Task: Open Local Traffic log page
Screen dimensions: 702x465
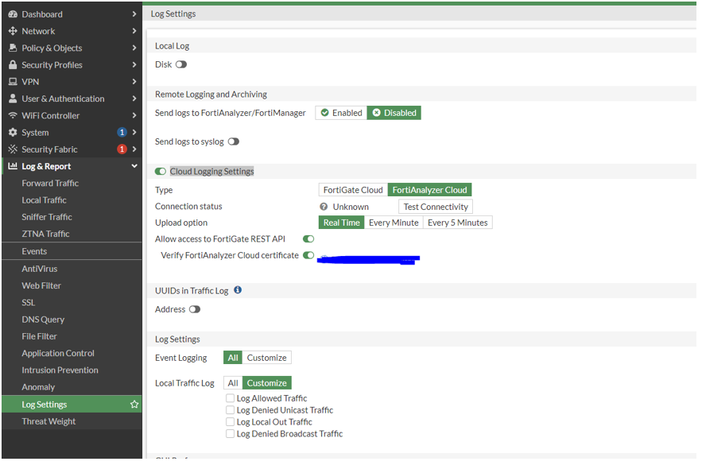Action: [x=44, y=200]
